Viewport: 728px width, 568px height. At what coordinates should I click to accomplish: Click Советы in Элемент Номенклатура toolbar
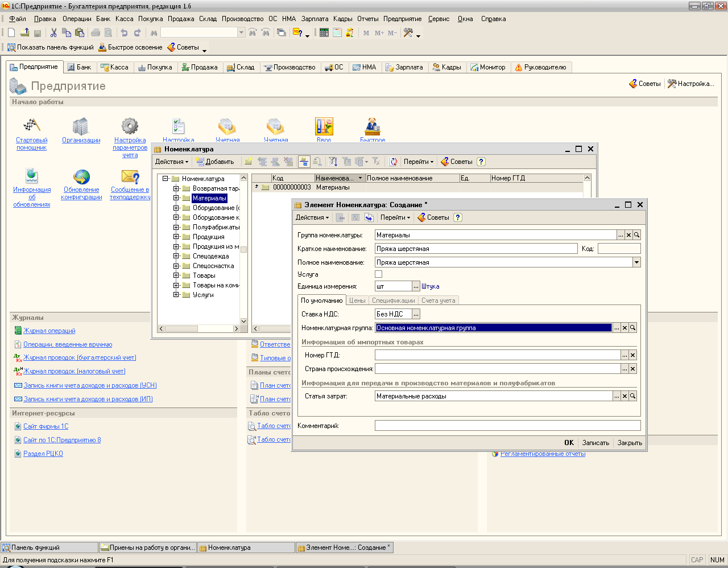[433, 217]
